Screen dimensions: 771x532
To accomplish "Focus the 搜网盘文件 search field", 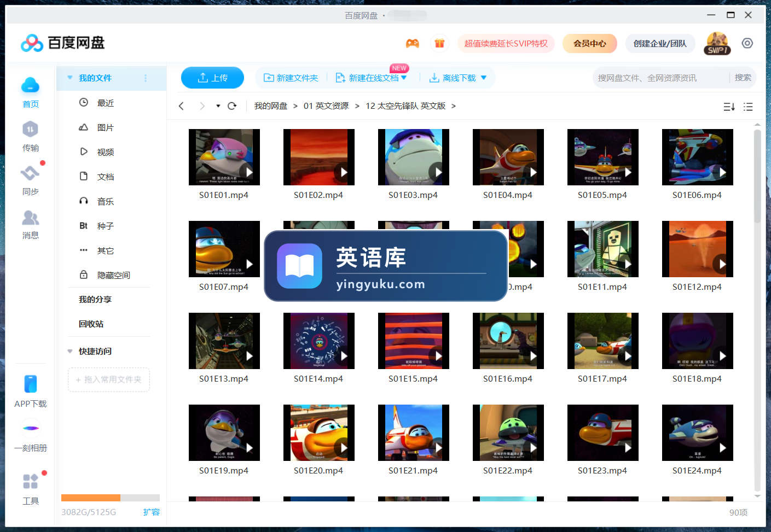I will pos(662,78).
